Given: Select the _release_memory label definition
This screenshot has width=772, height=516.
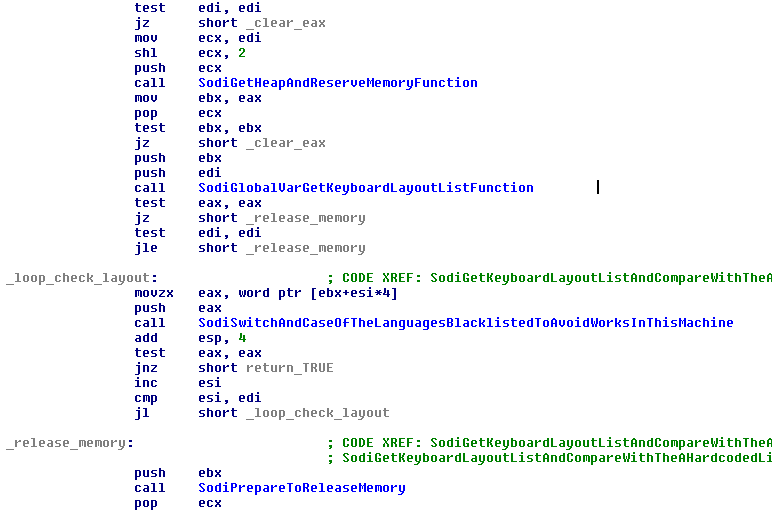Looking at the screenshot, I should [69, 443].
